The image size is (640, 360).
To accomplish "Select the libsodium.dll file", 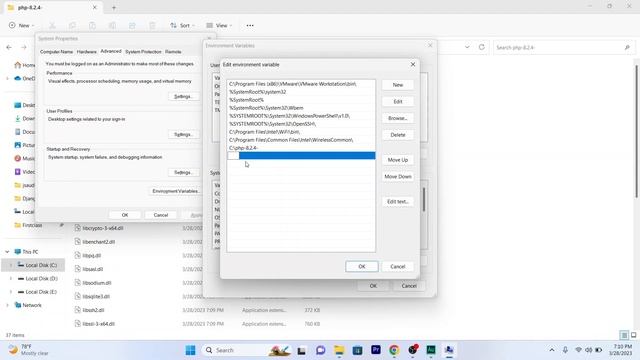I will [97, 283].
